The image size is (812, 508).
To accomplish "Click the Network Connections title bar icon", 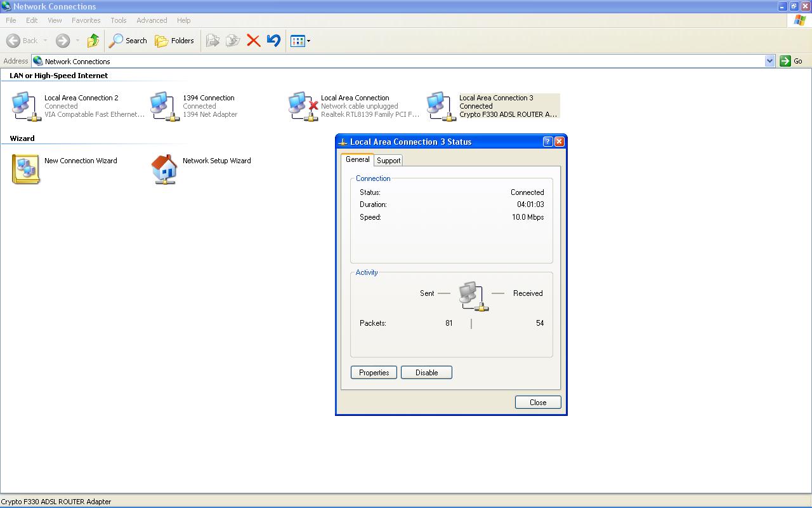I will 6,6.
